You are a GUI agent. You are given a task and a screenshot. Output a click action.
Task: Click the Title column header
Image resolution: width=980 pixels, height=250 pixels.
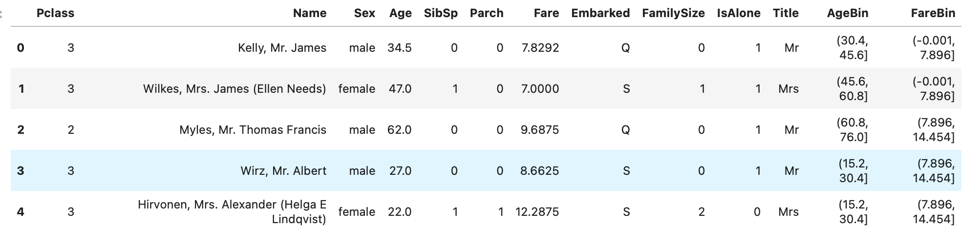[786, 13]
